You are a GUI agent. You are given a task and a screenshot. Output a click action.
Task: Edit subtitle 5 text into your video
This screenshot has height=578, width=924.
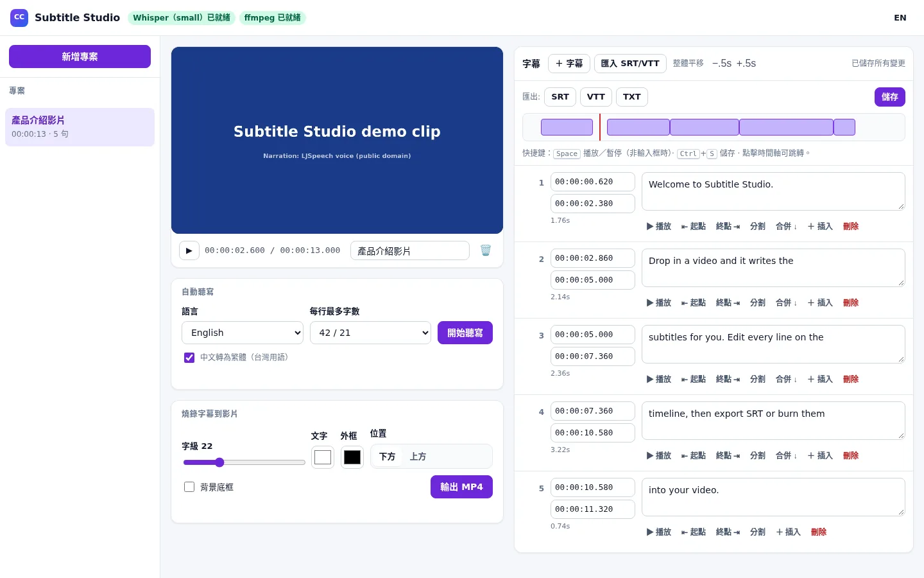773,497
